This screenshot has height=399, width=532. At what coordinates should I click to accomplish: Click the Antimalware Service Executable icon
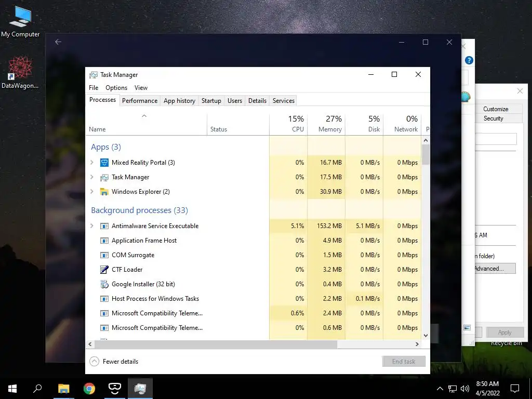click(x=104, y=226)
